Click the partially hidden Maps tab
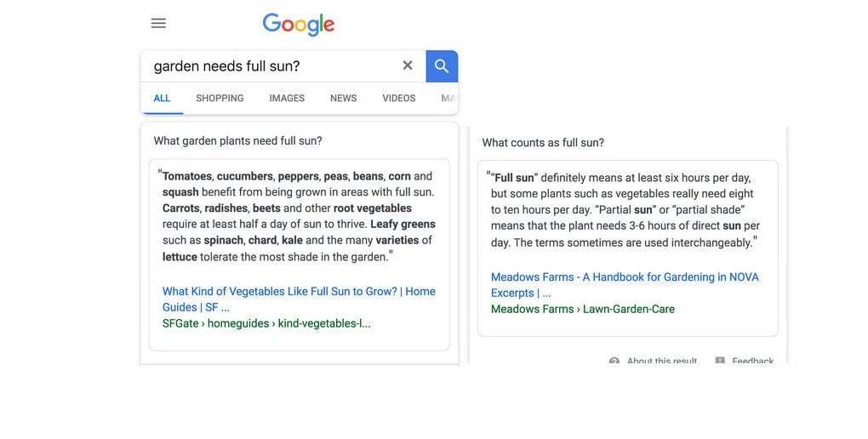This screenshot has height=439, width=868. click(x=448, y=99)
